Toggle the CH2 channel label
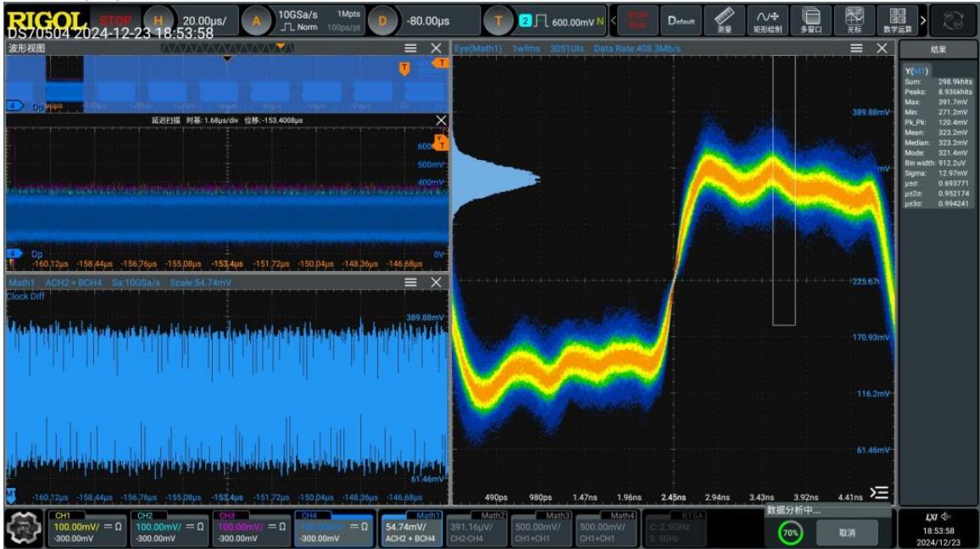Viewport: 980px width, 549px height. coord(145,516)
